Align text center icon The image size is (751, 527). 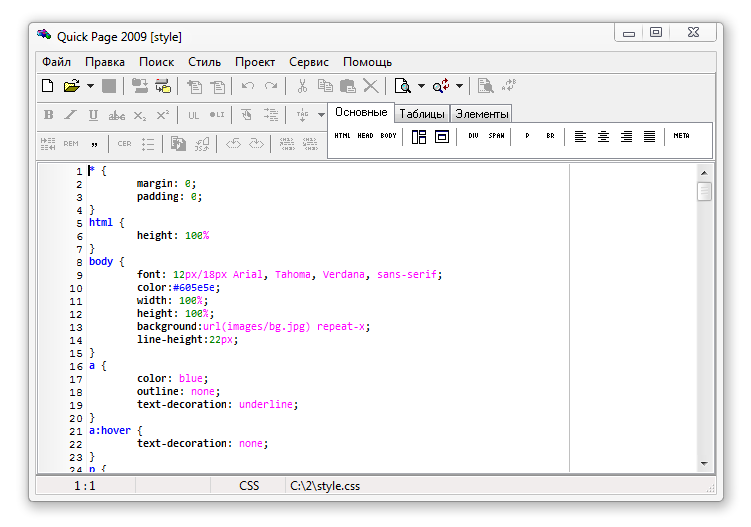[603, 137]
